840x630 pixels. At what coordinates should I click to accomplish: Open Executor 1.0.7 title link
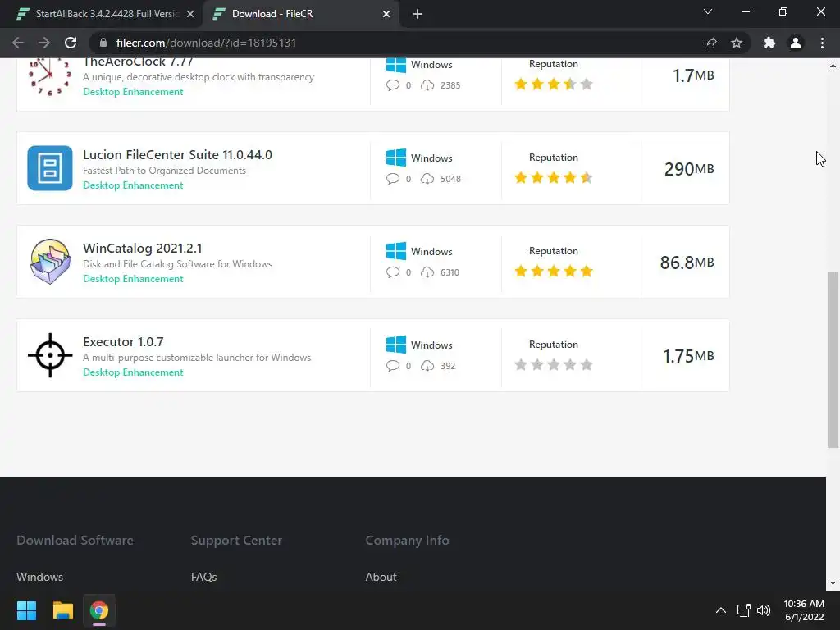[x=123, y=342]
